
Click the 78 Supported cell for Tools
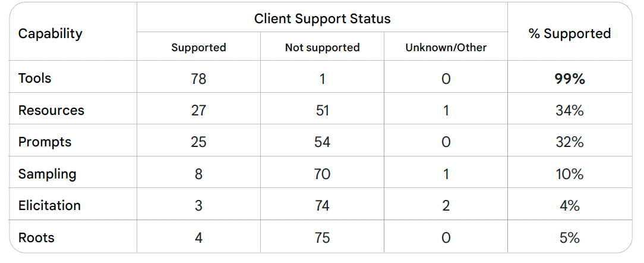(x=198, y=79)
